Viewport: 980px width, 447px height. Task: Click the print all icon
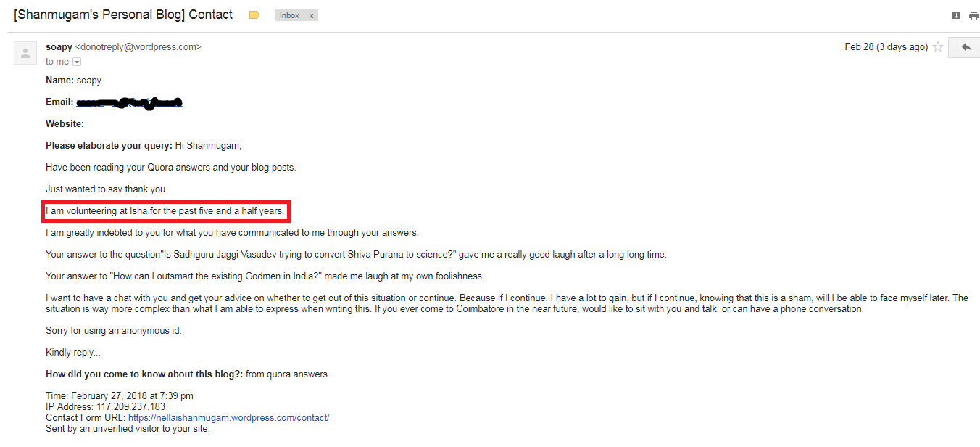pos(973,16)
